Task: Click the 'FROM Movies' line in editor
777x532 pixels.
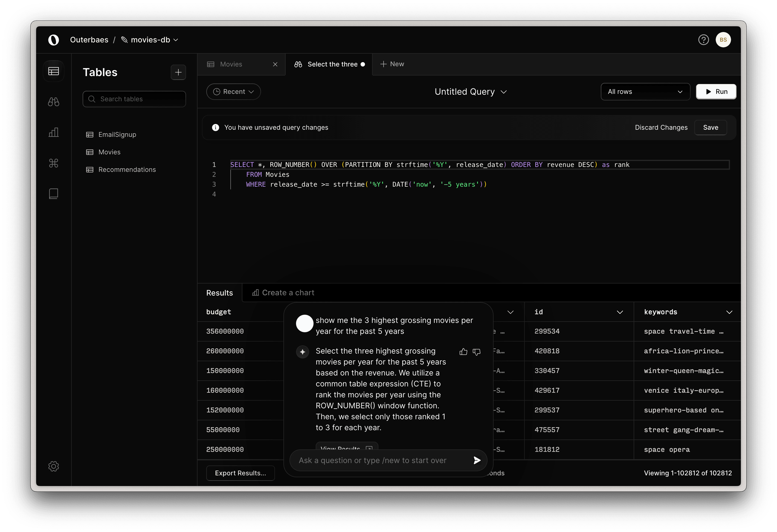Action: coord(268,175)
